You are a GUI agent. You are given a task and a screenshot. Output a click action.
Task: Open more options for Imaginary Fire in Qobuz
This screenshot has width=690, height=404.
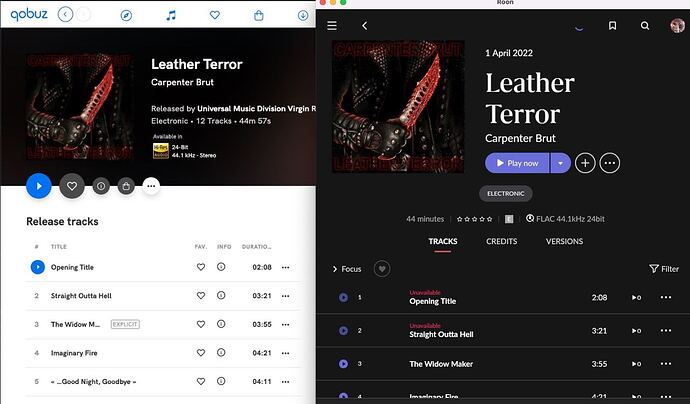click(x=286, y=353)
